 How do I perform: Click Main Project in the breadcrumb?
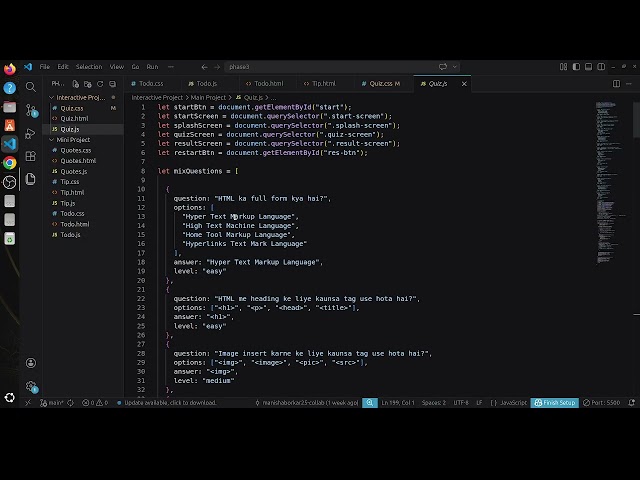point(208,98)
